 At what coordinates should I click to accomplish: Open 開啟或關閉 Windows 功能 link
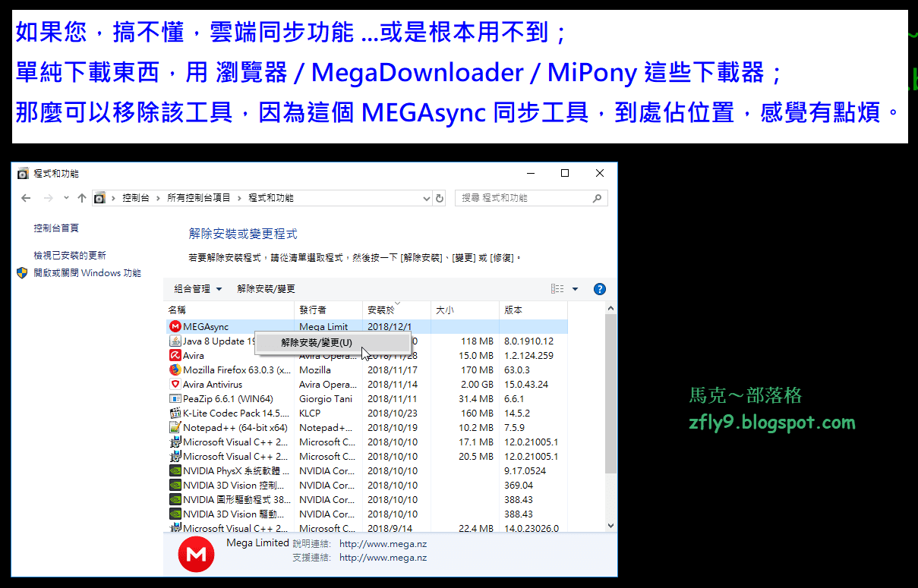pos(87,273)
